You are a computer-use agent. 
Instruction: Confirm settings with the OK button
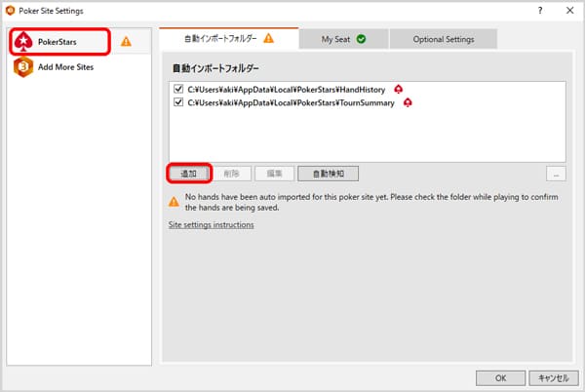pos(499,377)
